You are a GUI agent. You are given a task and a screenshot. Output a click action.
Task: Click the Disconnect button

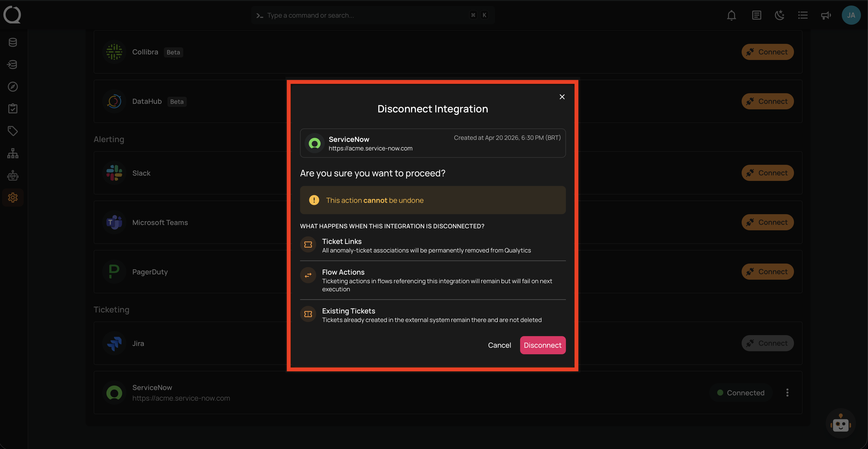click(542, 345)
